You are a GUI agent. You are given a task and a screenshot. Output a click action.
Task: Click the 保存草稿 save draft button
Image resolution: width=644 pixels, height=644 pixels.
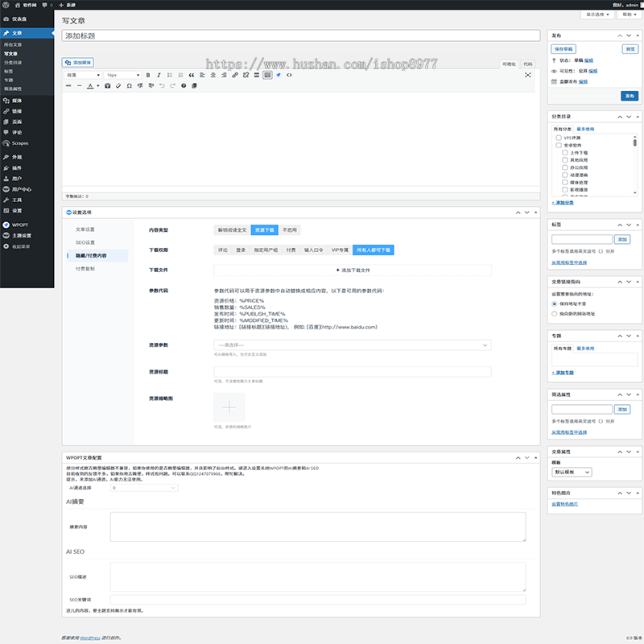(x=563, y=49)
